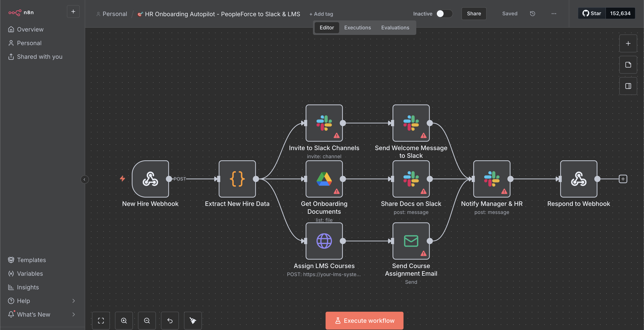
Task: Select the Extract New Hire Data node
Action: click(x=237, y=179)
